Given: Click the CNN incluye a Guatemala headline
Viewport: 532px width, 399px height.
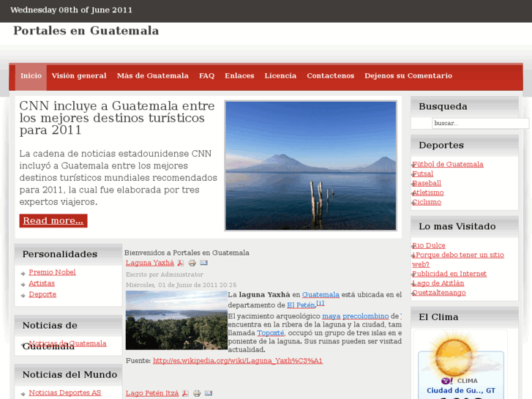Looking at the screenshot, I should point(117,118).
